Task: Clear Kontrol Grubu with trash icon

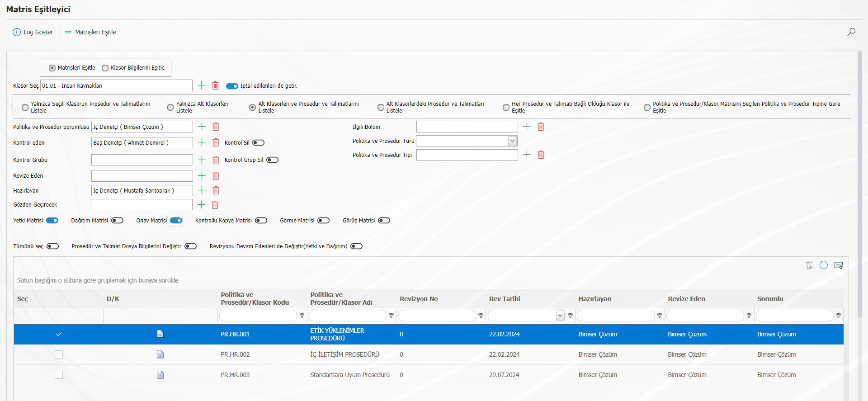Action: [x=216, y=160]
